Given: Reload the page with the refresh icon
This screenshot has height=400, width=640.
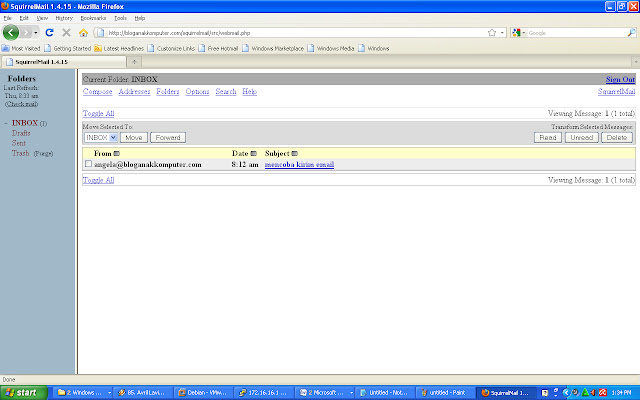Looking at the screenshot, I should pyautogui.click(x=49, y=33).
